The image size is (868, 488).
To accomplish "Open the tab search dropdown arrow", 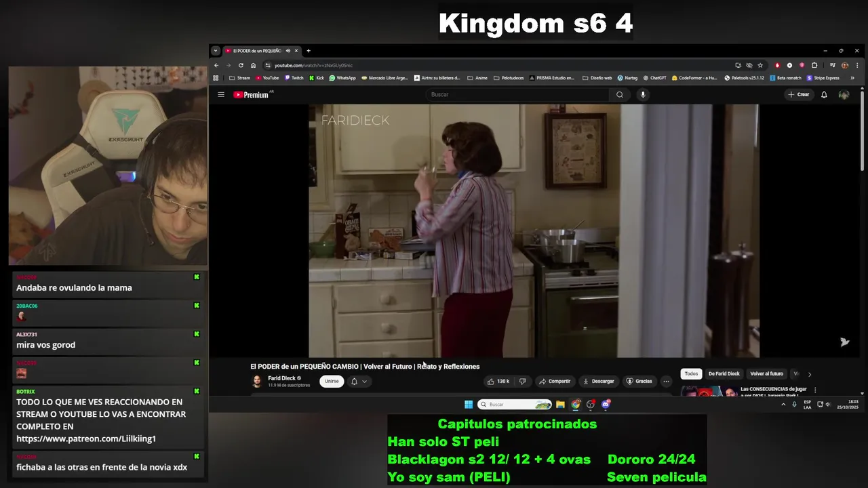I will point(216,51).
